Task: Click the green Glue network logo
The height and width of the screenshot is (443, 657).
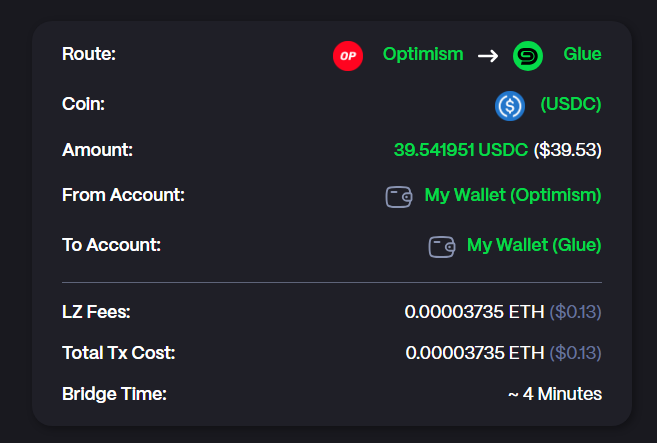Action: [528, 56]
